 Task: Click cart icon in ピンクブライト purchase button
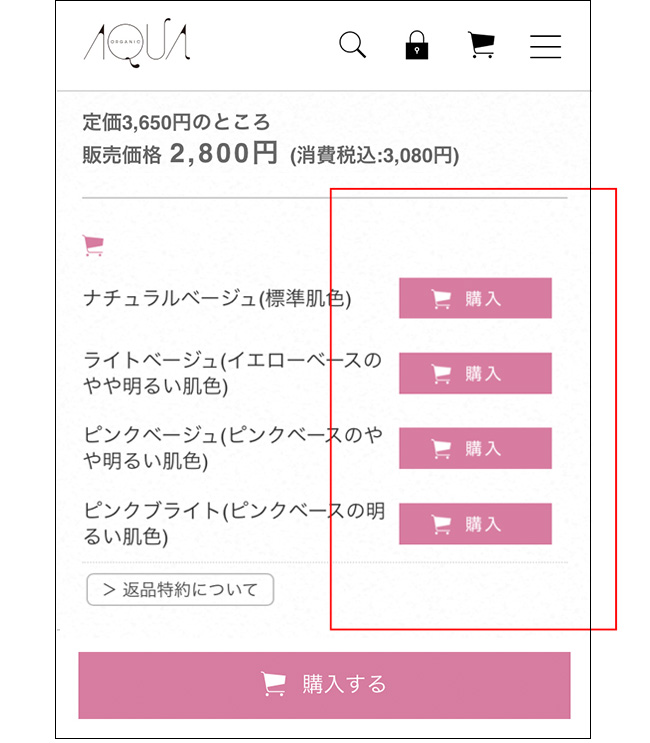(x=442, y=524)
